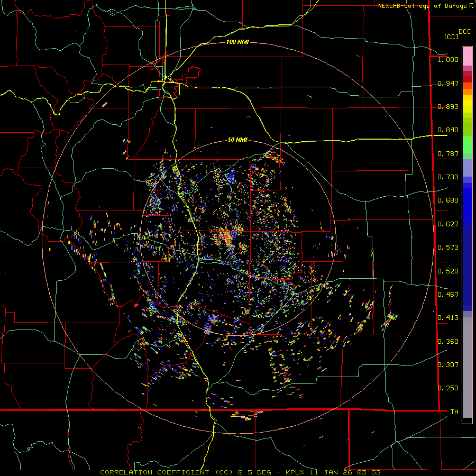Click the 0.733 scale value
This screenshot has width=476, height=476.
point(448,177)
